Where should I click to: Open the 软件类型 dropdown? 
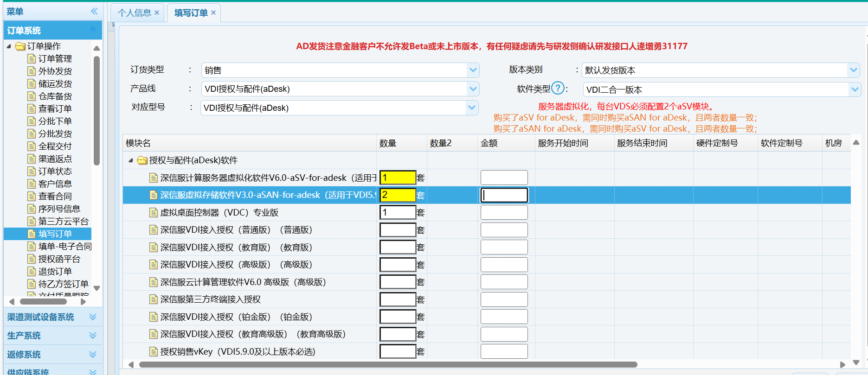click(855, 89)
